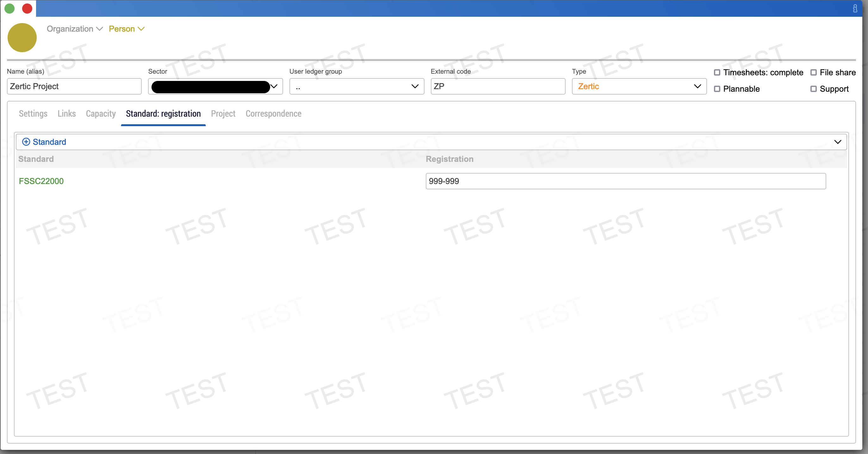Click the small icon at top-right of title bar
This screenshot has height=454, width=868.
click(855, 9)
